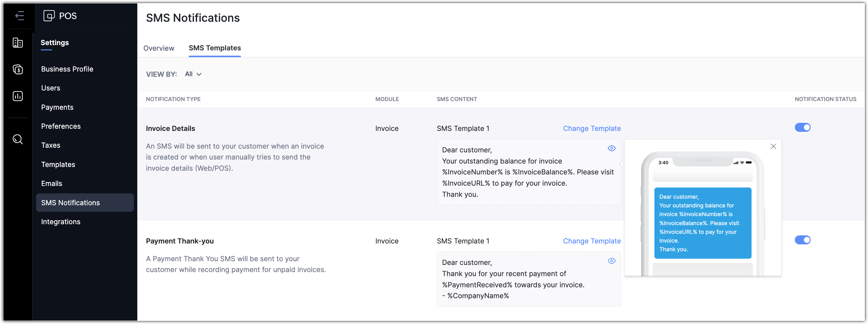Screen dimensions: 868x324
Task: Select the SMS Templates tab
Action: pyautogui.click(x=215, y=48)
